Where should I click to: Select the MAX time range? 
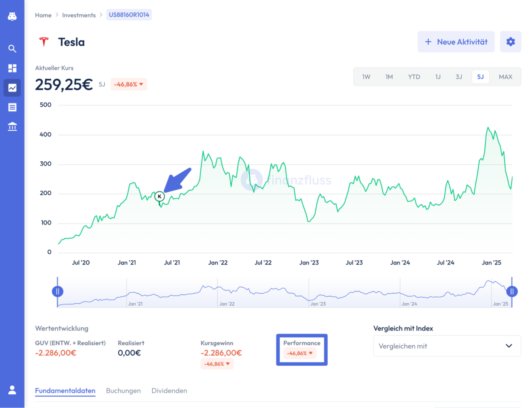click(x=506, y=77)
